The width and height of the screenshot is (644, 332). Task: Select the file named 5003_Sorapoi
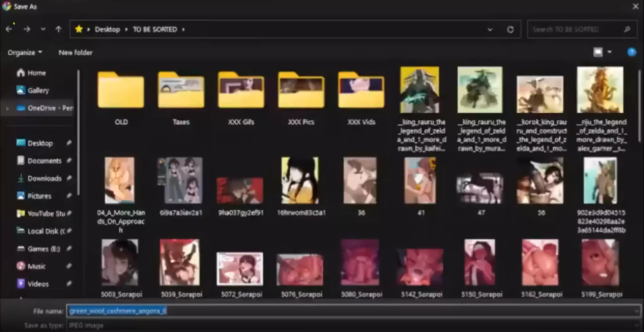(x=121, y=269)
